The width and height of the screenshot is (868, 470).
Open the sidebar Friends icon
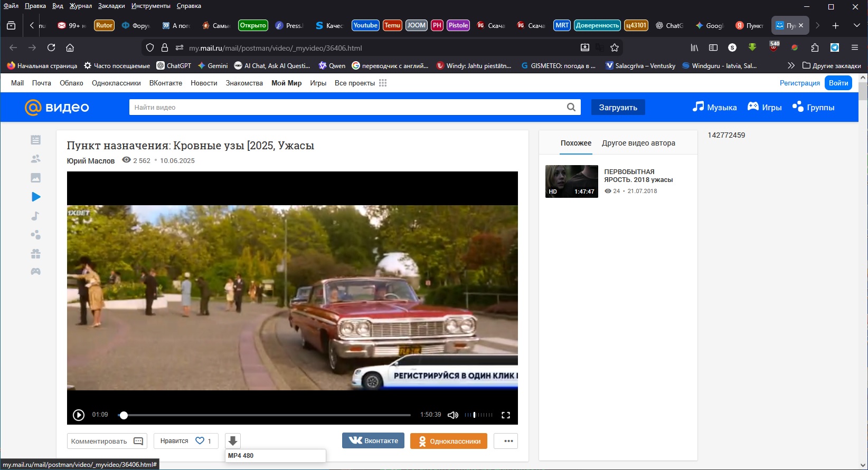click(x=35, y=159)
